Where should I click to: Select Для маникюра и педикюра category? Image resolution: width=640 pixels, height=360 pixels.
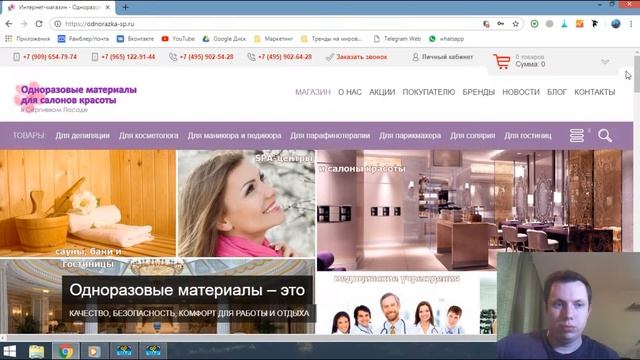(234, 135)
